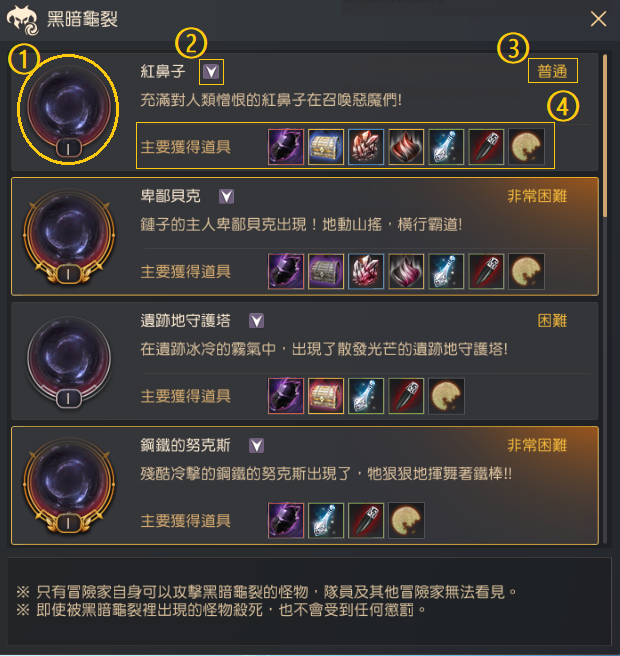The width and height of the screenshot is (620, 656).
Task: Select the gold-framed 卑鄙貝克 portal thumbnail
Action: click(69, 236)
